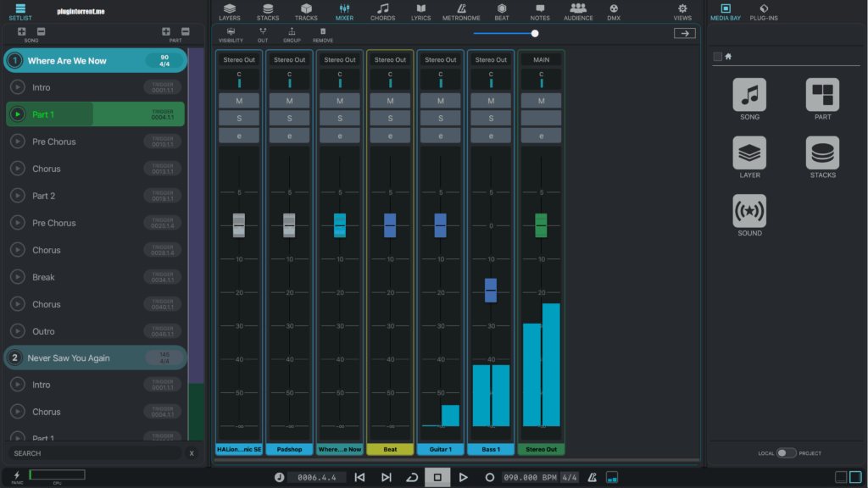Toggle the cycle loop button
The image size is (868, 488).
coord(412,477)
